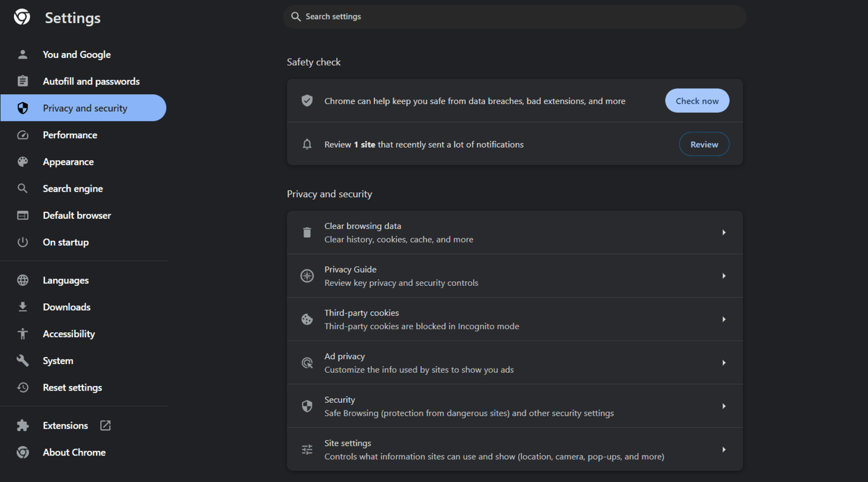Click the Privacy and security shield icon in sidebar
This screenshot has width=868, height=482.
pyautogui.click(x=23, y=108)
